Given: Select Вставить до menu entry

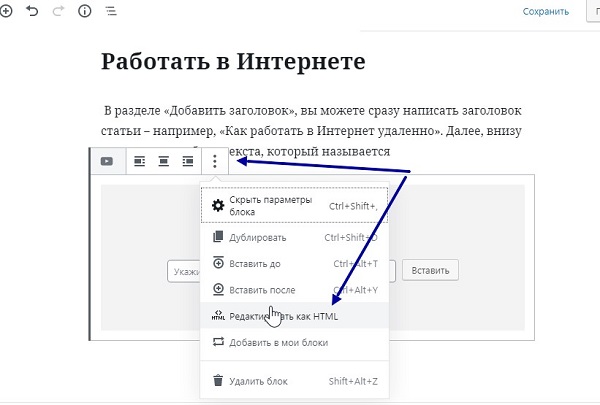Looking at the screenshot, I should pyautogui.click(x=294, y=264).
